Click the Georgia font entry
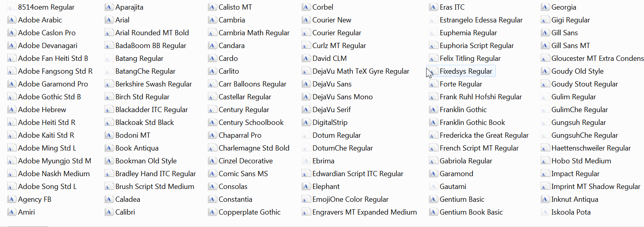644x227 pixels. coord(563,7)
